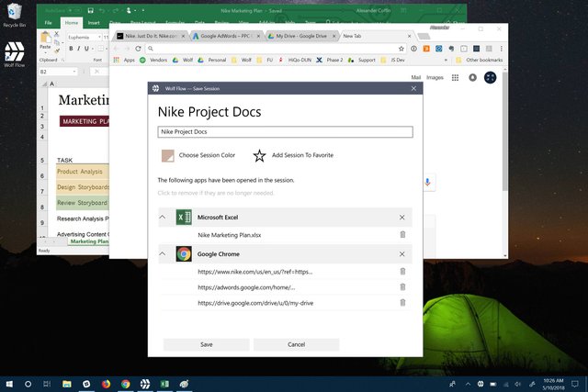Remove Microsoft Excel from the session apps
The width and height of the screenshot is (588, 392).
(x=401, y=218)
